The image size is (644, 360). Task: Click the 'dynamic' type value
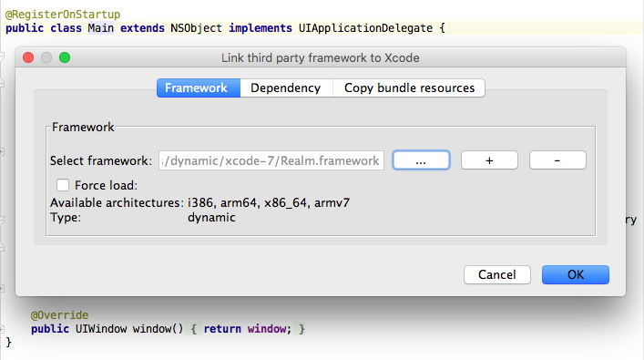[211, 217]
